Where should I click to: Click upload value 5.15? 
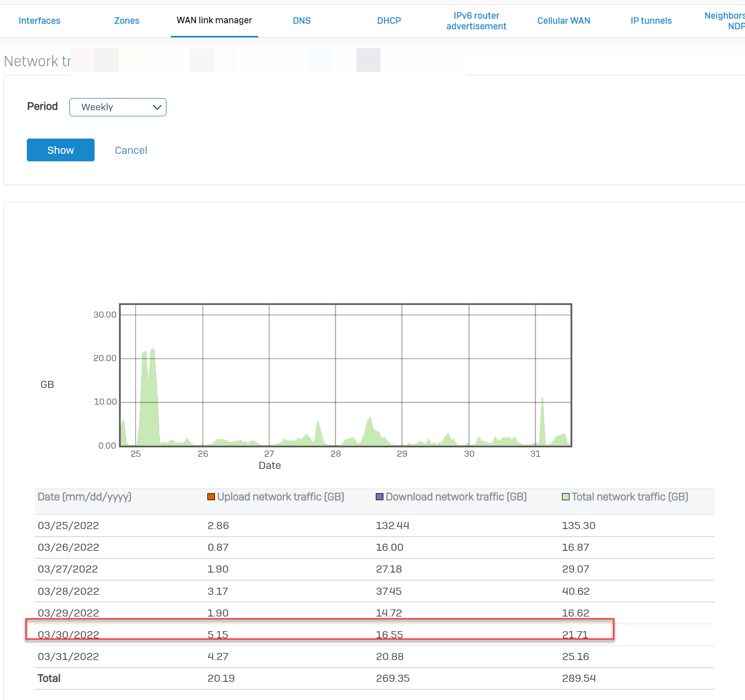(218, 635)
